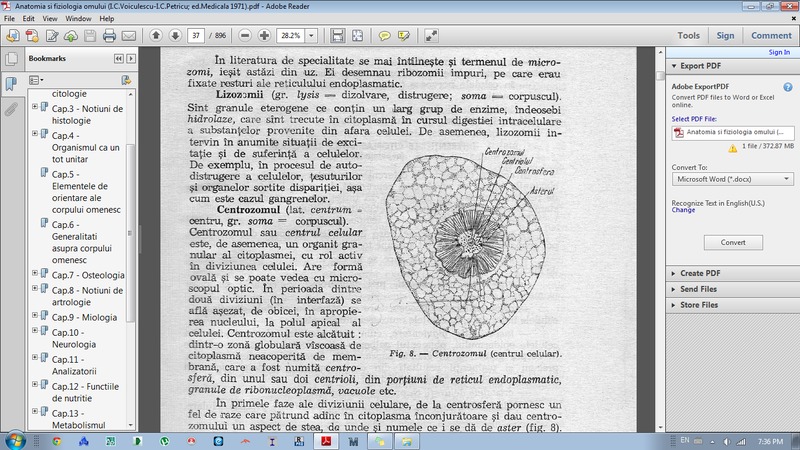Select the highlight text tool icon
800x450 pixels.
404,35
